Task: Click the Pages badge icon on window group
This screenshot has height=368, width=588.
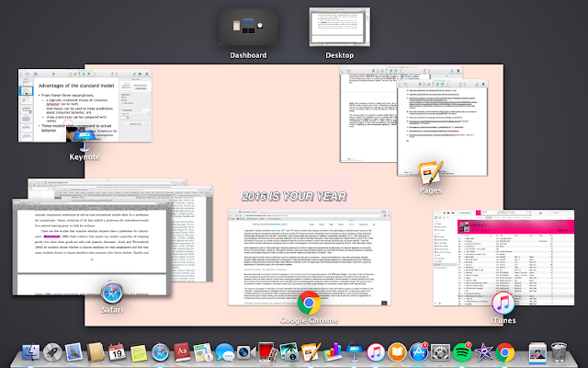Action: (x=431, y=173)
